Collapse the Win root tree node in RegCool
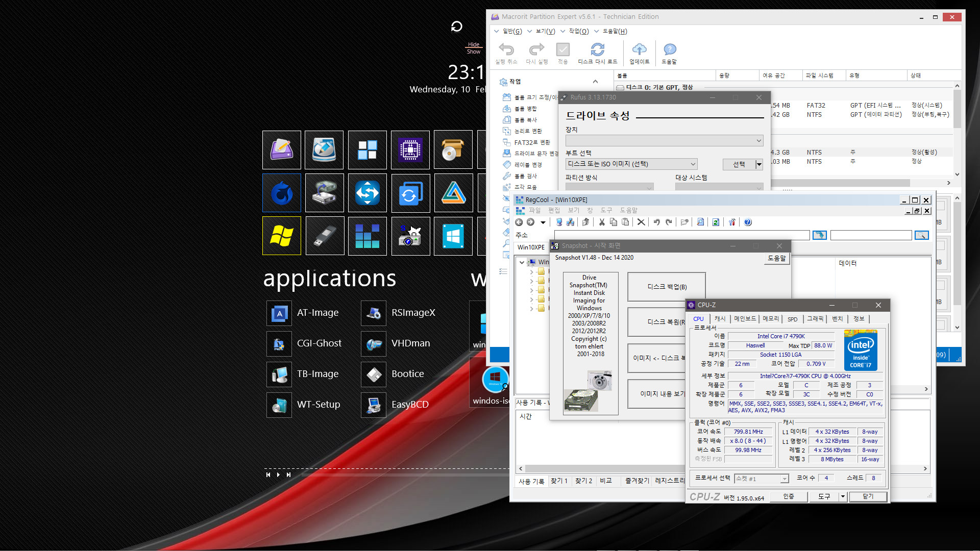Viewport: 980px width, 551px height. click(x=522, y=262)
